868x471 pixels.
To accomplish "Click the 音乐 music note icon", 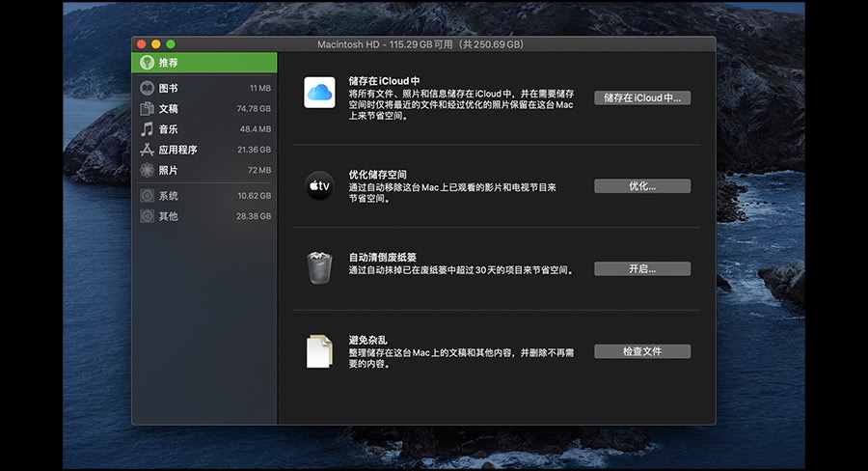I will (x=147, y=129).
